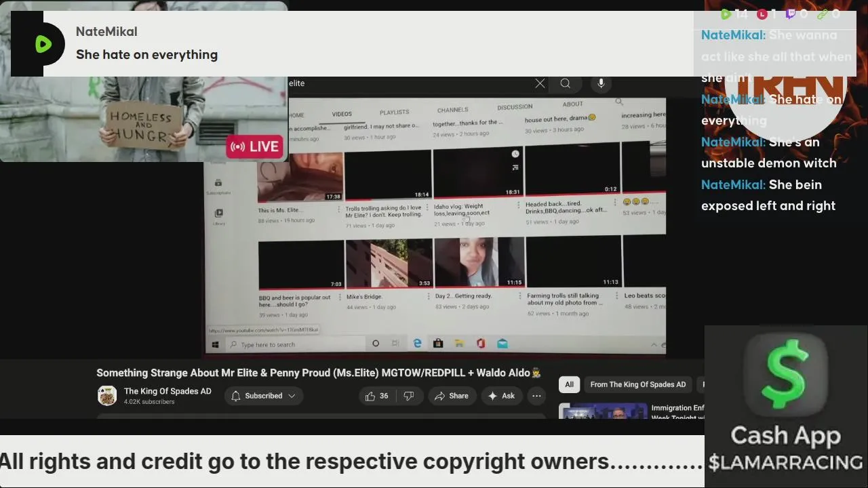Open the ABOUT tab
This screenshot has height=488, width=868.
click(x=572, y=104)
